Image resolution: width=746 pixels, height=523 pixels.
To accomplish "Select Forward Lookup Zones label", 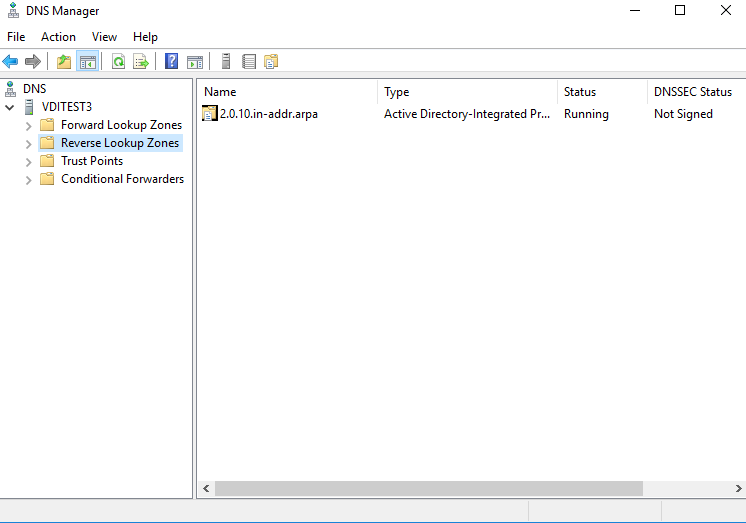I will point(121,125).
